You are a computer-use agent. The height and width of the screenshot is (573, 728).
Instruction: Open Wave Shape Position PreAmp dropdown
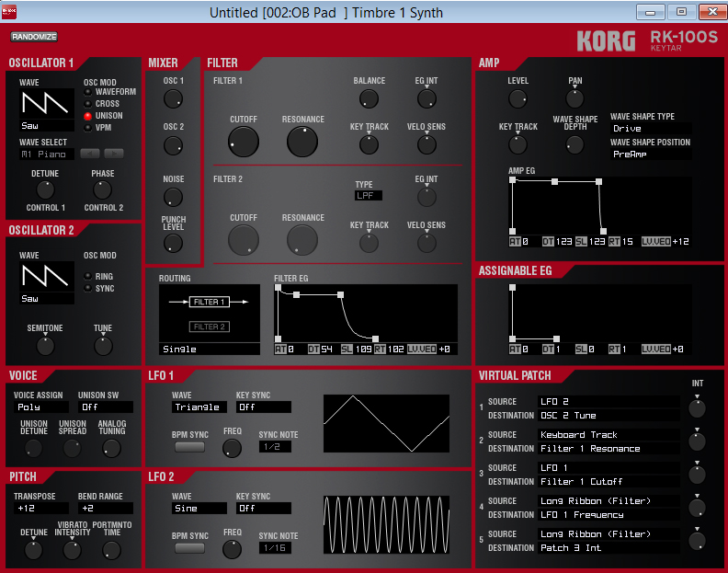[650, 155]
